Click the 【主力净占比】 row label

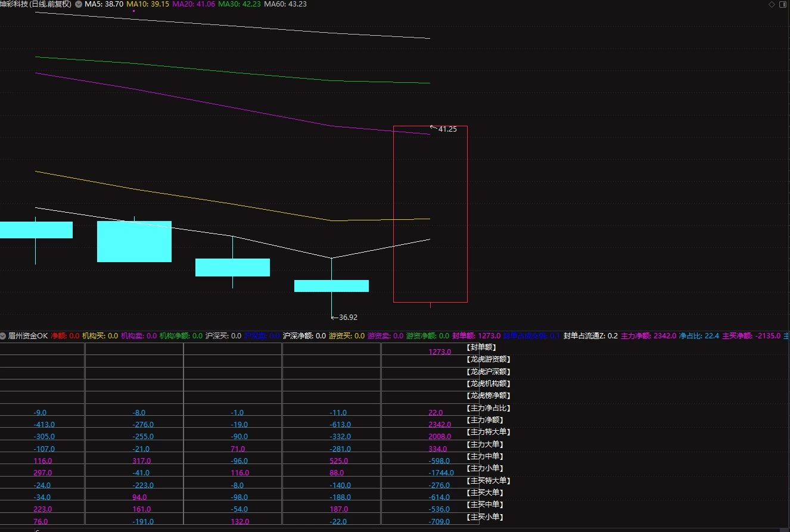pos(489,408)
